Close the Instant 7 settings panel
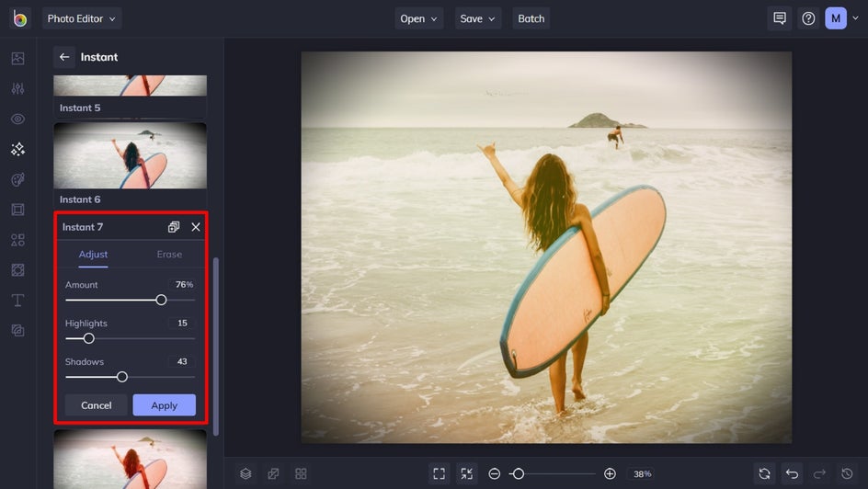The image size is (868, 489). pyautogui.click(x=196, y=227)
